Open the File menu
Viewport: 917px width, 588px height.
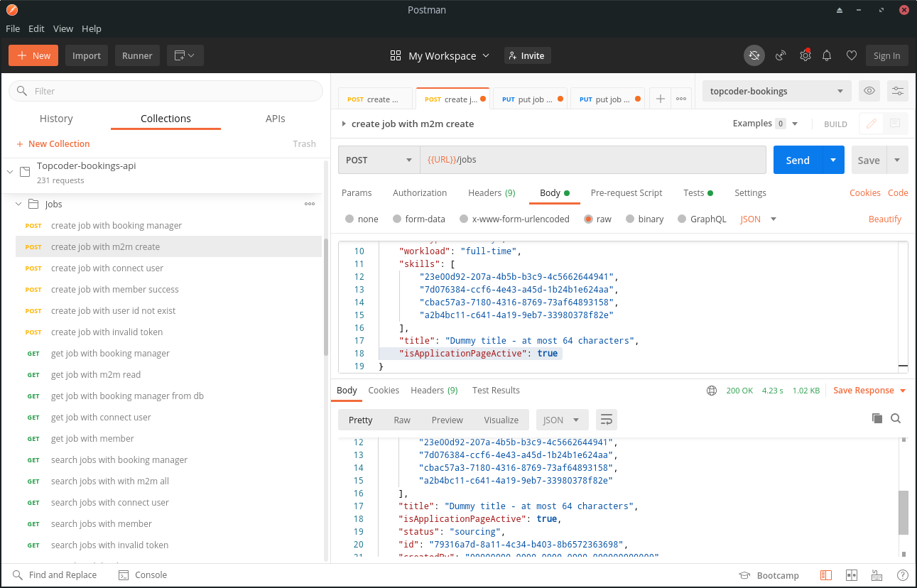[13, 28]
